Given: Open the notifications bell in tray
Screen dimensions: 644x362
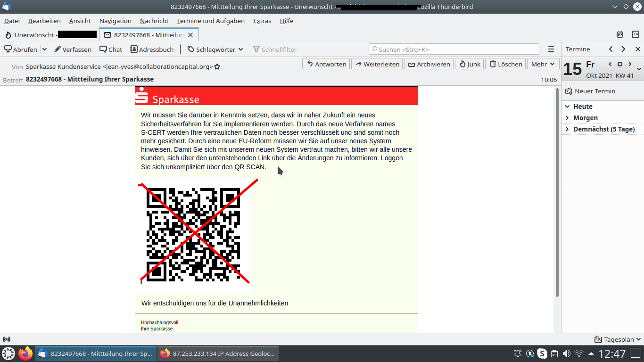Looking at the screenshot, I should [518, 354].
